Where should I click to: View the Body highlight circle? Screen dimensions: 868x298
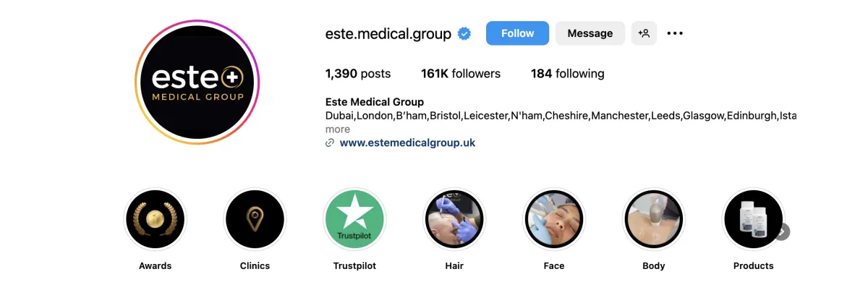click(x=654, y=219)
